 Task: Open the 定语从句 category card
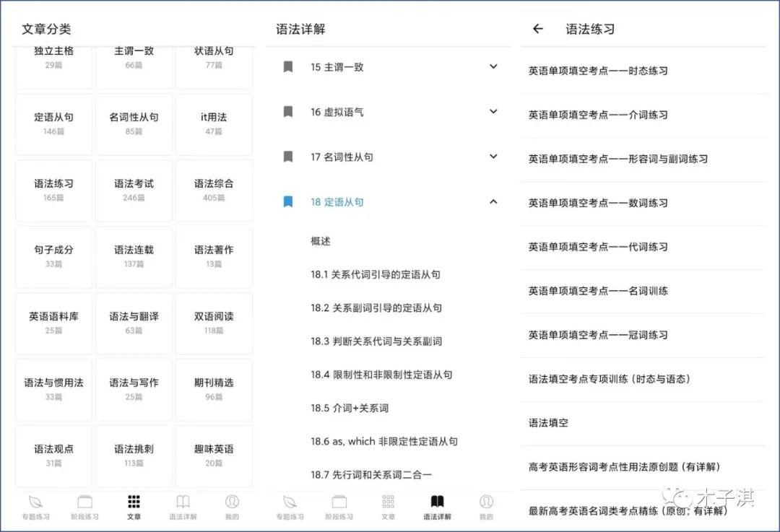(x=53, y=123)
